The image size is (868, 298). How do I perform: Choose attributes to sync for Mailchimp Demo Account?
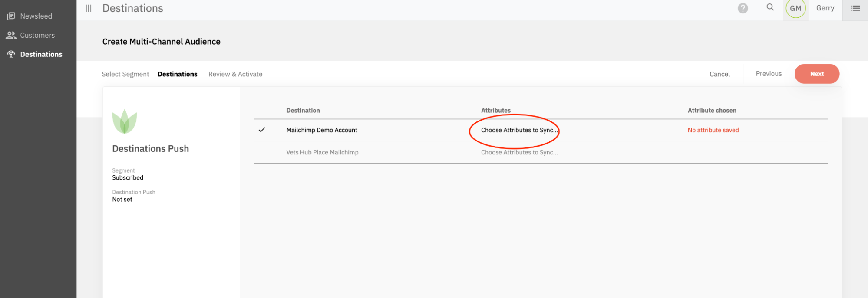(x=519, y=130)
